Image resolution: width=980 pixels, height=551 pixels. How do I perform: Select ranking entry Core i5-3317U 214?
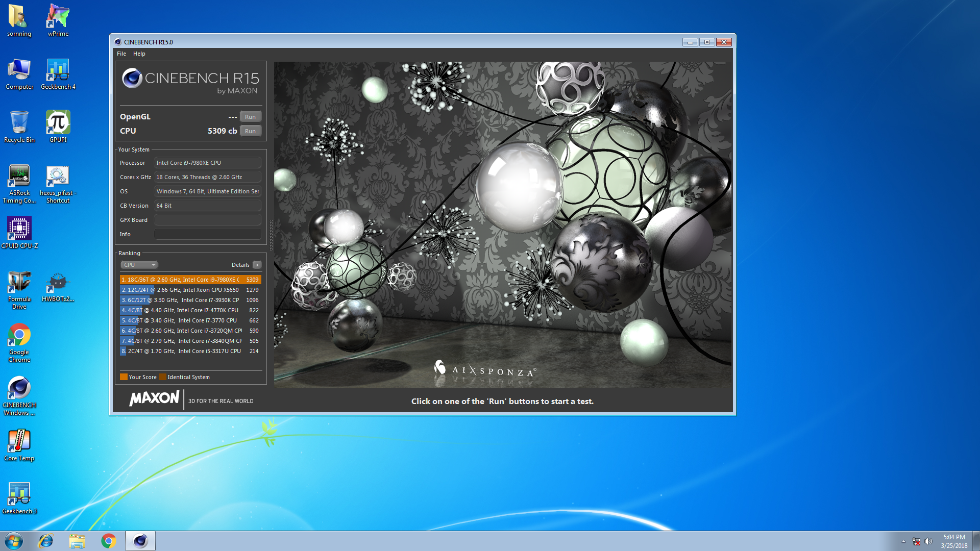(x=190, y=351)
